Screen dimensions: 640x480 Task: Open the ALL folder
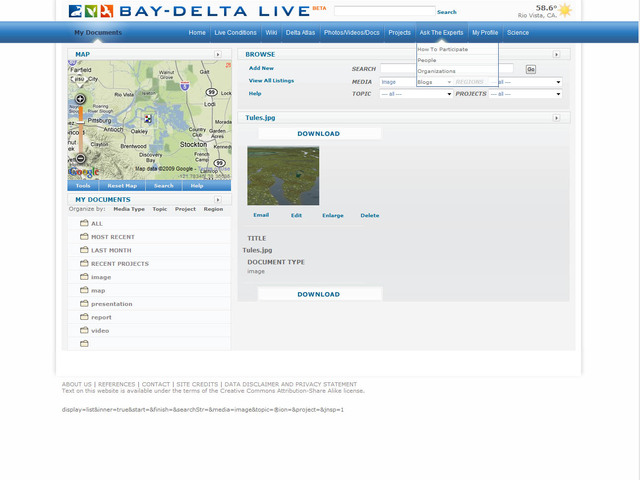pyautogui.click(x=97, y=224)
